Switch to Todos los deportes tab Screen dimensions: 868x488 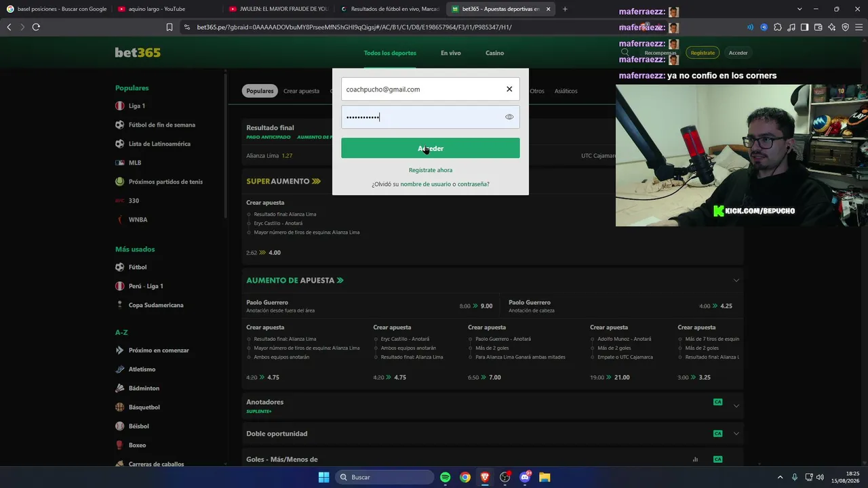(x=390, y=53)
